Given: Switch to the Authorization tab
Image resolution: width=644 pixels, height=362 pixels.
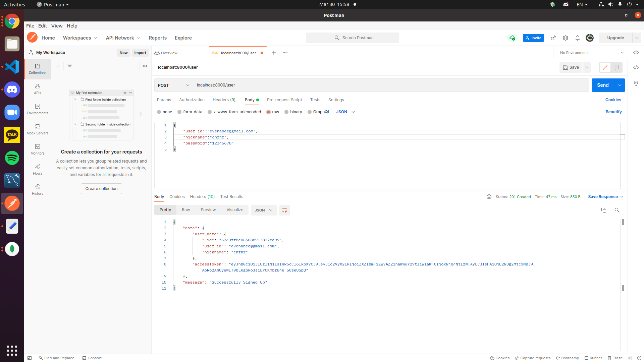Looking at the screenshot, I should (x=192, y=100).
